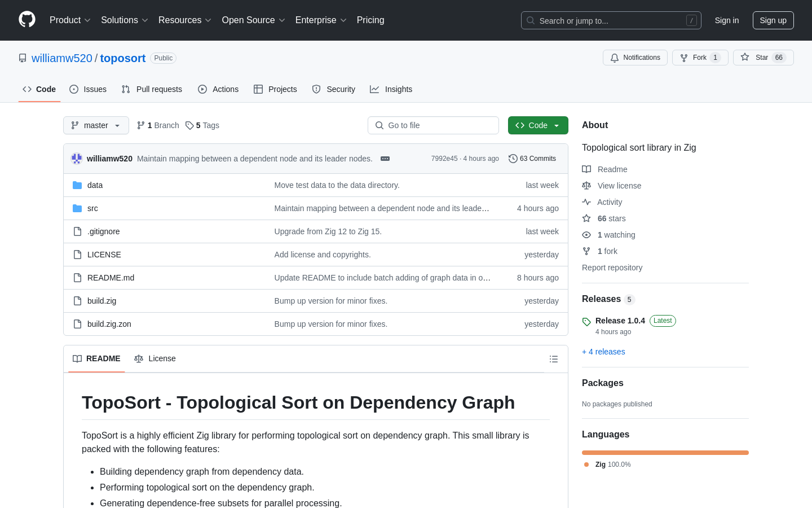The image size is (812, 508).
Task: Click the Sign up button
Action: coord(773,20)
